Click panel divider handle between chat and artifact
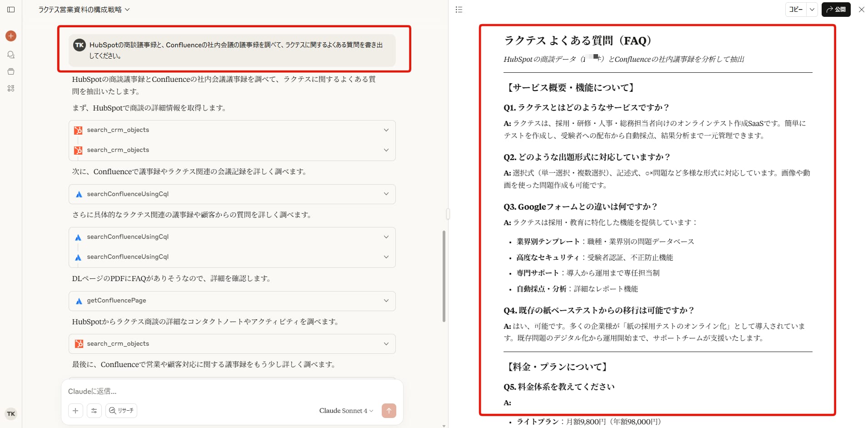The image size is (868, 428). pyautogui.click(x=448, y=214)
